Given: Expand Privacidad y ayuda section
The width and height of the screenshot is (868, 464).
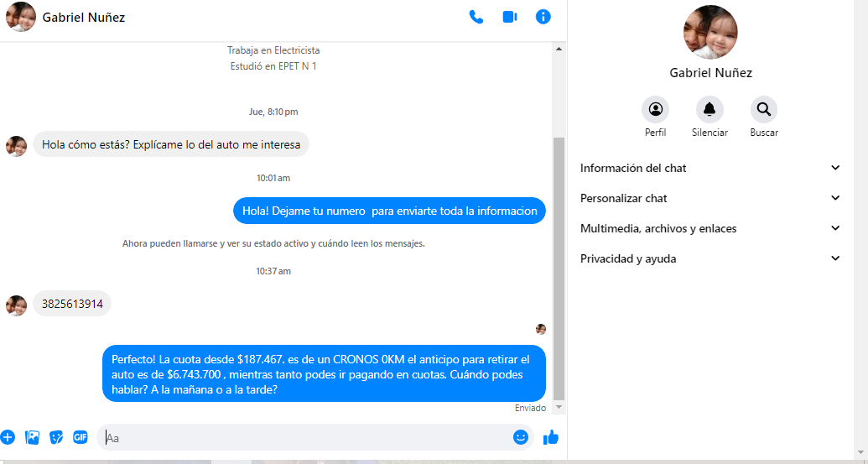Looking at the screenshot, I should pos(710,258).
